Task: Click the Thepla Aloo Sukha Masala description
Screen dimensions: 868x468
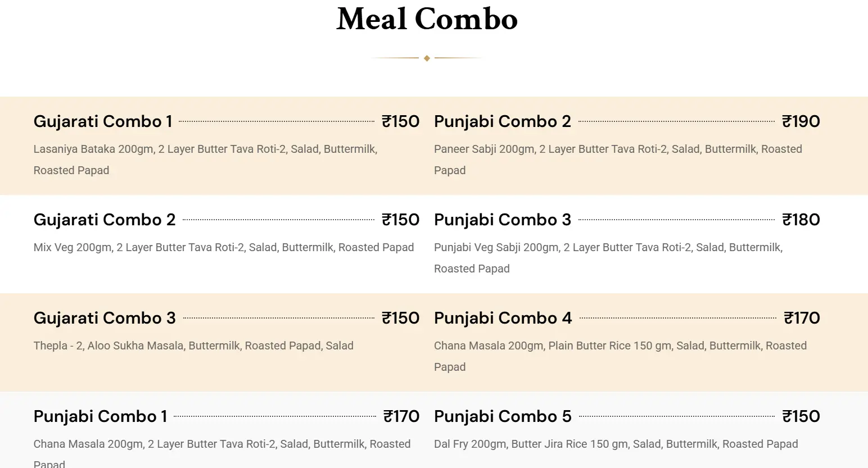Action: [x=193, y=346]
